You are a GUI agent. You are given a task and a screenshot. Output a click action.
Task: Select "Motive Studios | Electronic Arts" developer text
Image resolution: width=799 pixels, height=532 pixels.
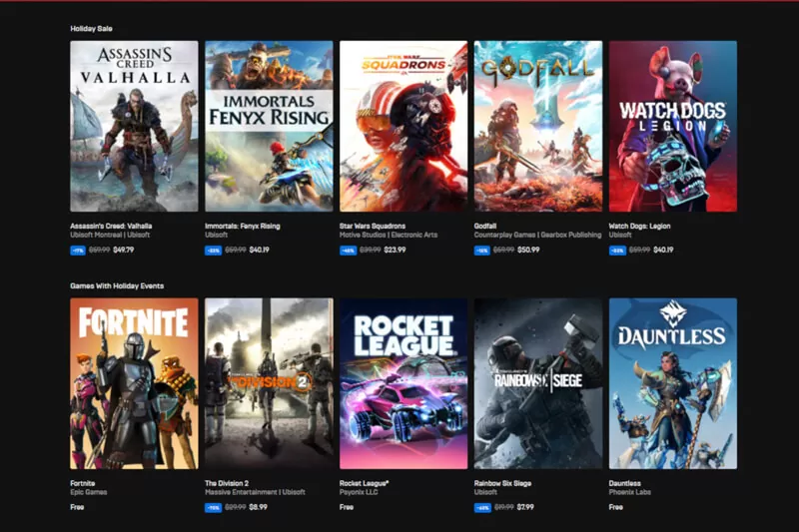click(389, 235)
